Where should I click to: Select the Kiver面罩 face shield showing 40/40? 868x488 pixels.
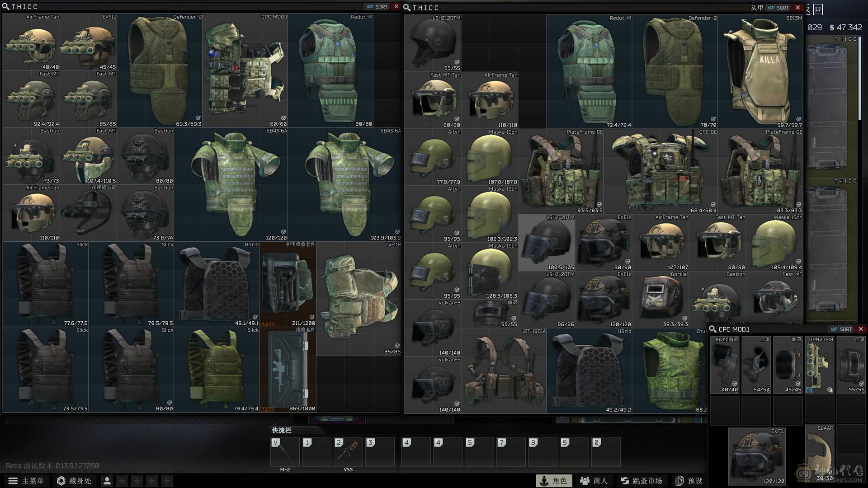(x=725, y=365)
